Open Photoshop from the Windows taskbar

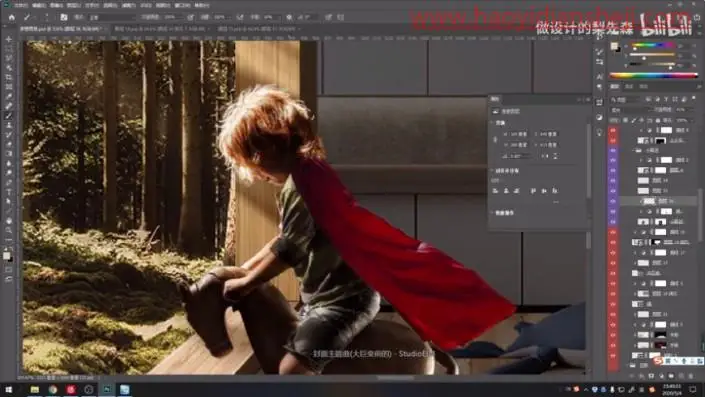coord(107,389)
